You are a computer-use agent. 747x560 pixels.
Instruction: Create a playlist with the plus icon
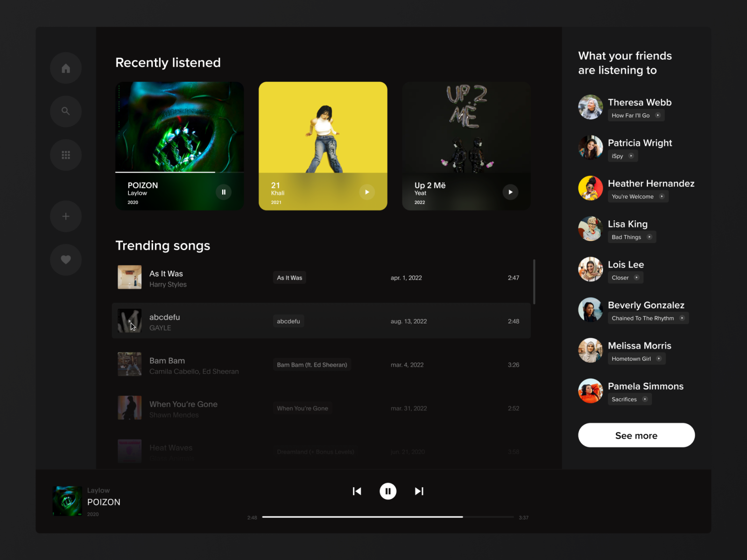coord(65,216)
